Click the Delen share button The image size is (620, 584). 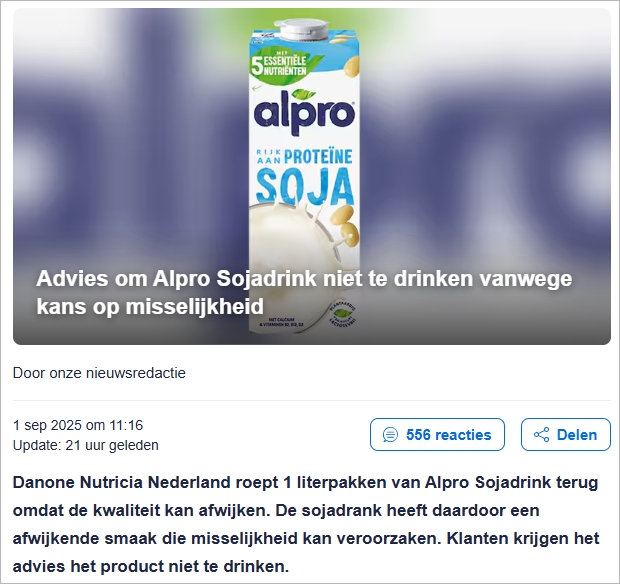click(x=566, y=435)
